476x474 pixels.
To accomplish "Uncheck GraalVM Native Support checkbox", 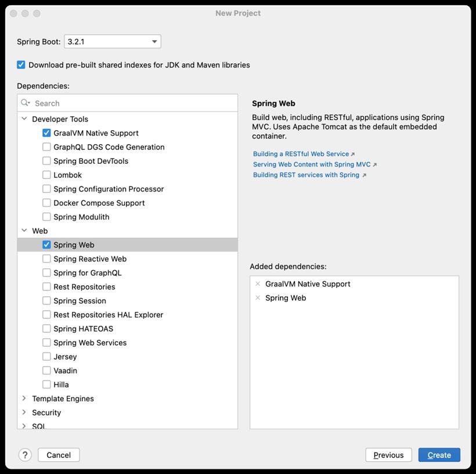I will pos(46,133).
